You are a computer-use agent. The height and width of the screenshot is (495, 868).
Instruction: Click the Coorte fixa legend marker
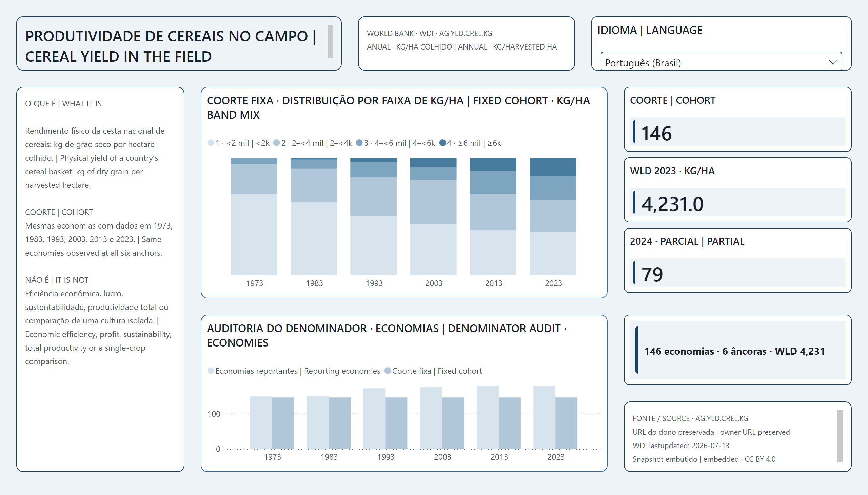(387, 371)
